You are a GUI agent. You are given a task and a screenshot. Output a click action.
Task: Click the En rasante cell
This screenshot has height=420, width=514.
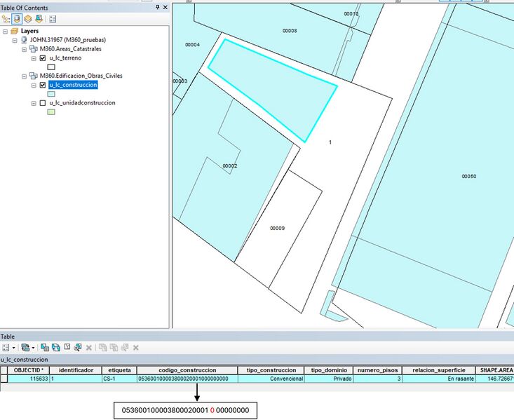pos(439,379)
